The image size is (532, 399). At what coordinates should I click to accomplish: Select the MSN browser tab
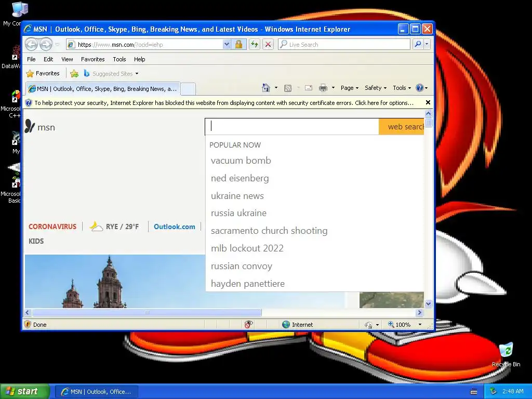pyautogui.click(x=102, y=89)
